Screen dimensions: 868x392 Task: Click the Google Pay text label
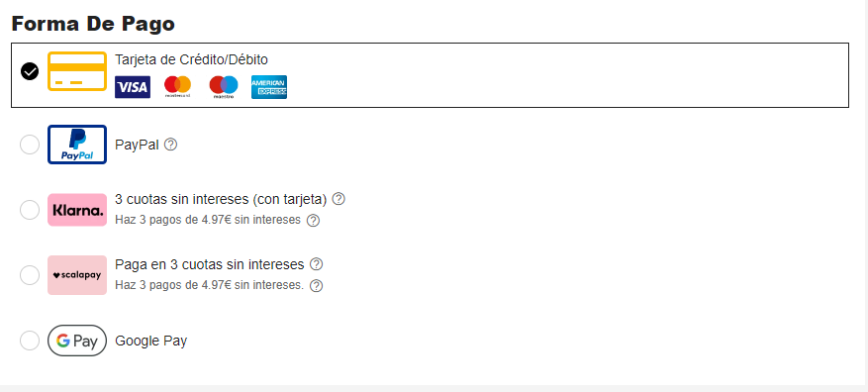(151, 342)
